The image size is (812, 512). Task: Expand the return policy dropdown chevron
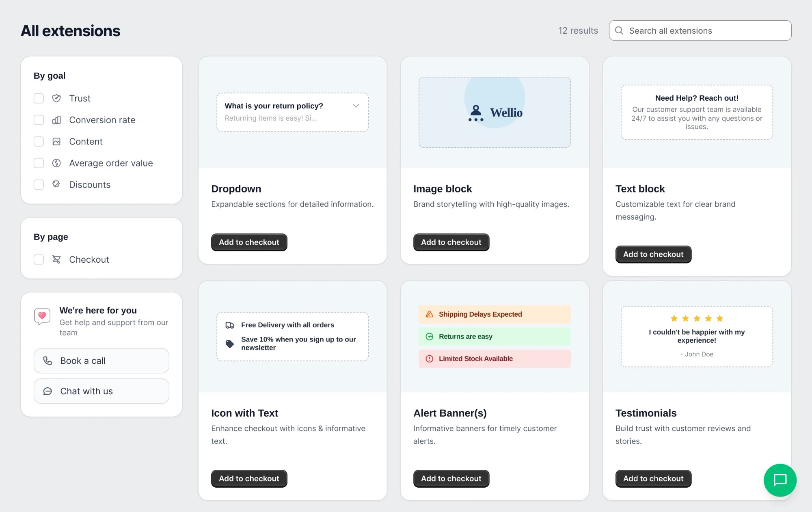[356, 106]
